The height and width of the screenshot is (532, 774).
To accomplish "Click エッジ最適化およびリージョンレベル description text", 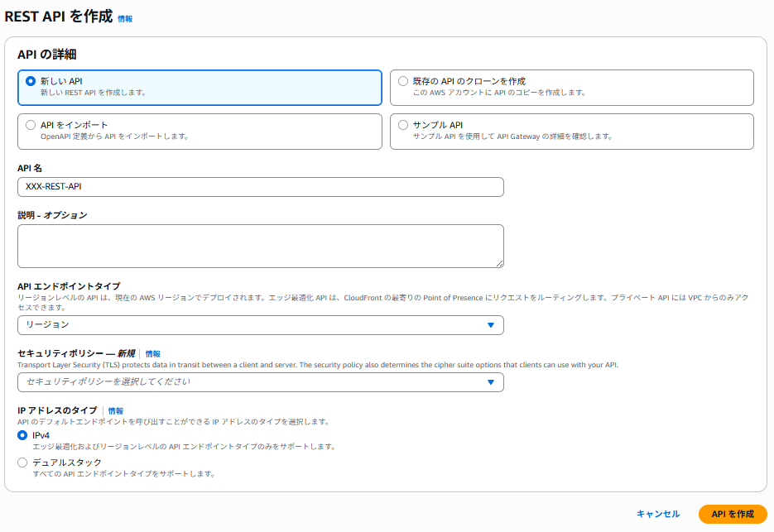I will (184, 447).
